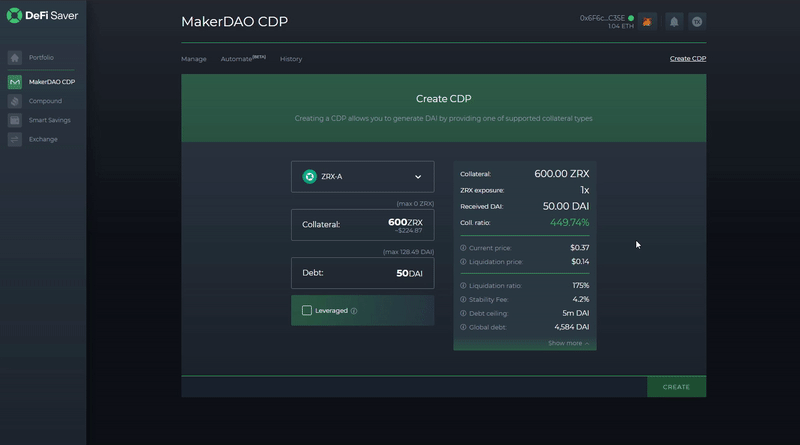Open the ZRX-A collateral type dropdown
The width and height of the screenshot is (800, 445).
(363, 177)
